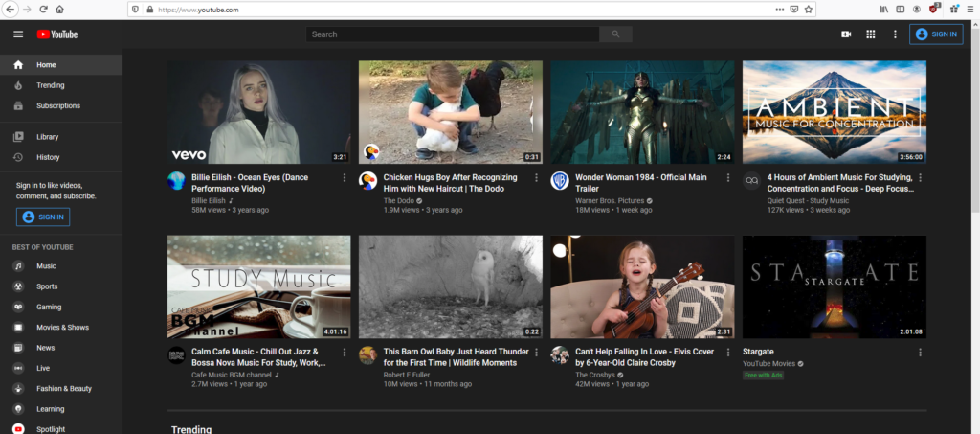This screenshot has width=980, height=434.
Task: Open options for Chicken Hugs Boy video
Action: point(536,178)
